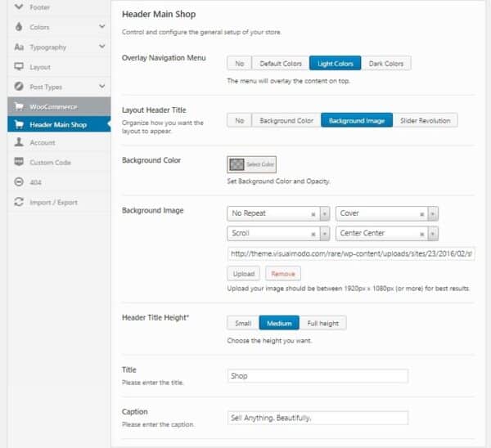Open the Center Center position dropdown arrow
Viewport: 491px width, 448px height.
(x=433, y=234)
